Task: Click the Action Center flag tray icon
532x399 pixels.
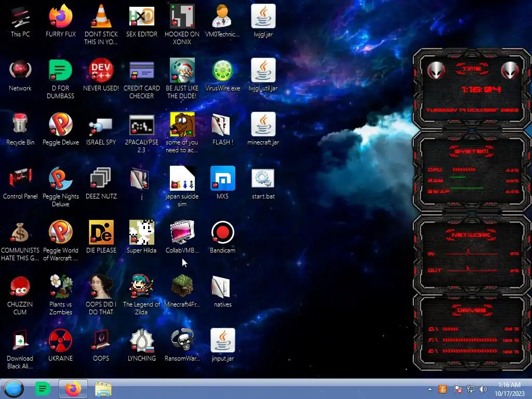Action: (x=458, y=389)
